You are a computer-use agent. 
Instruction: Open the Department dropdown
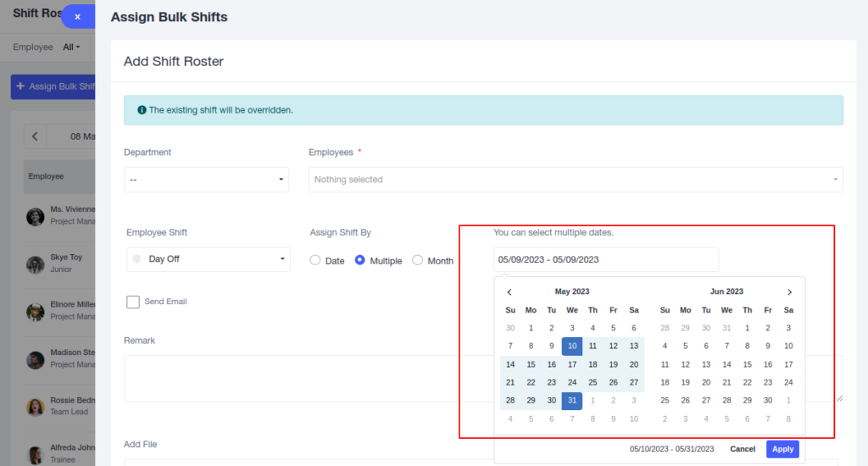coord(206,180)
